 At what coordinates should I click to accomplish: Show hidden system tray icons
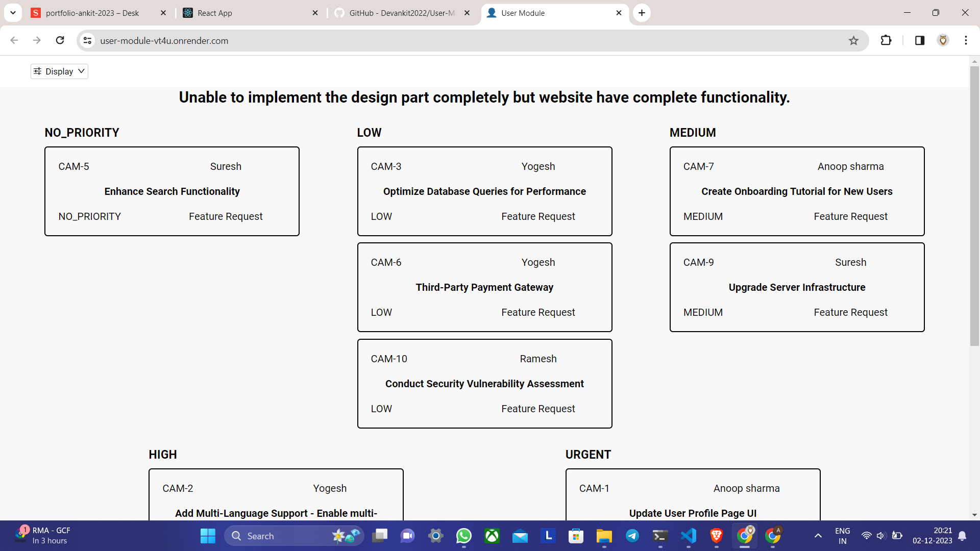pyautogui.click(x=818, y=536)
